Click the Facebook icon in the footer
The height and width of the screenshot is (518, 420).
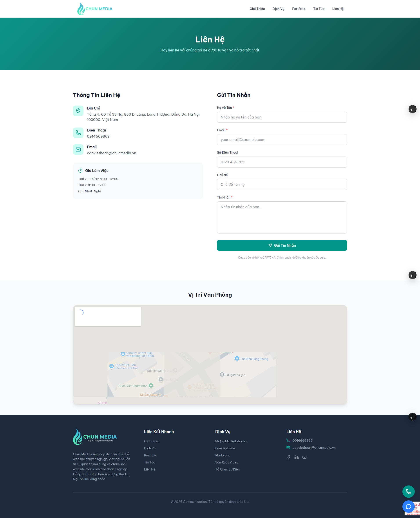289,457
